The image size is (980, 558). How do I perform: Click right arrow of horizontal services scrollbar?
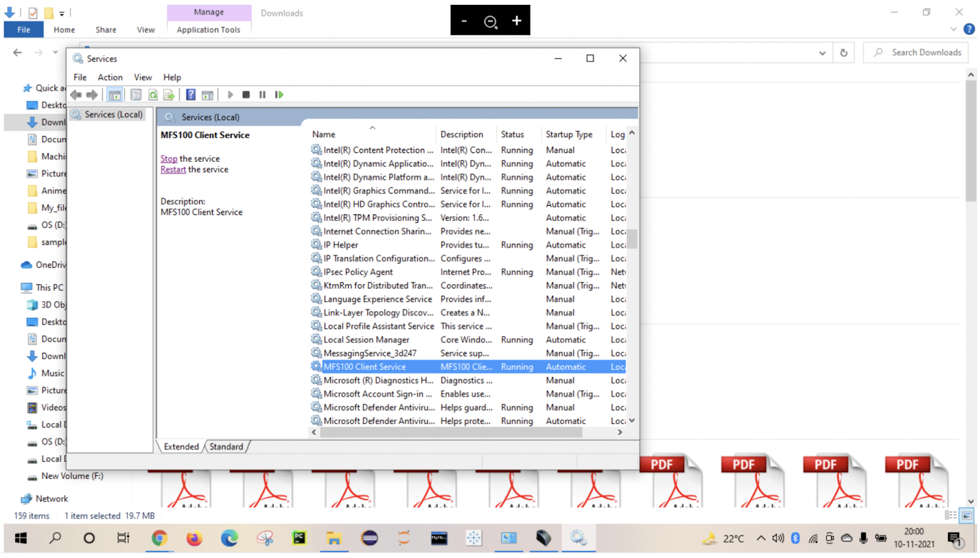pyautogui.click(x=620, y=432)
